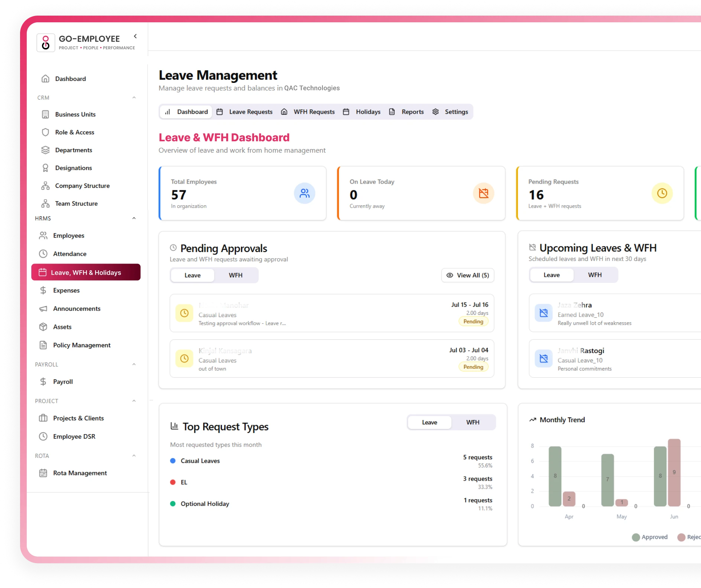Click the Jun rejected bar showing 9

[x=674, y=473]
